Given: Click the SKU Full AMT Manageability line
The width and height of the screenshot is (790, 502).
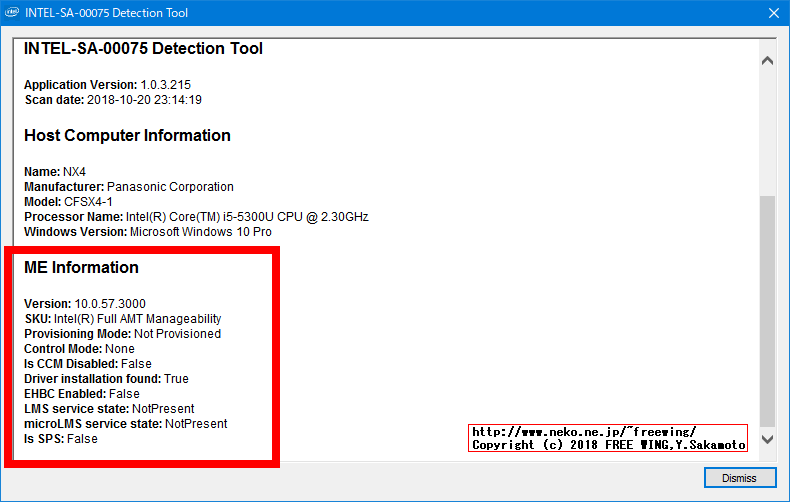Looking at the screenshot, I should coord(122,318).
